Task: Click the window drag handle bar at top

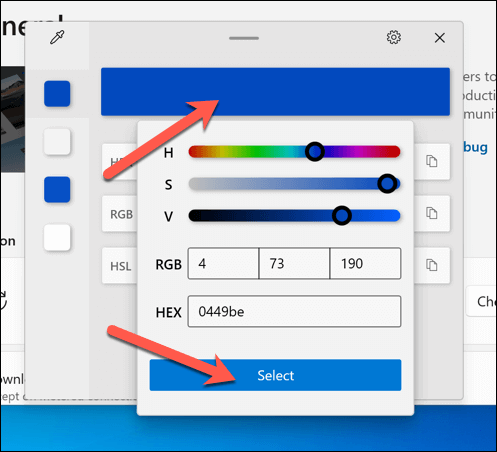Action: [244, 38]
